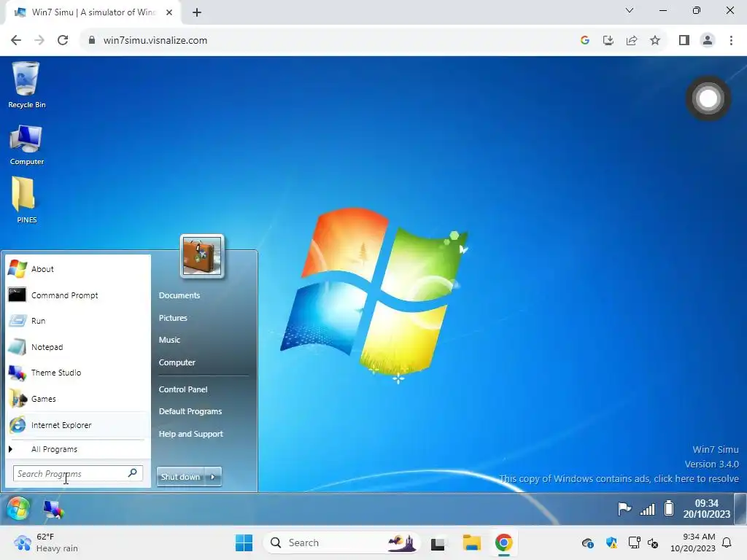
Task: Bookmark this tab with star icon
Action: point(655,41)
